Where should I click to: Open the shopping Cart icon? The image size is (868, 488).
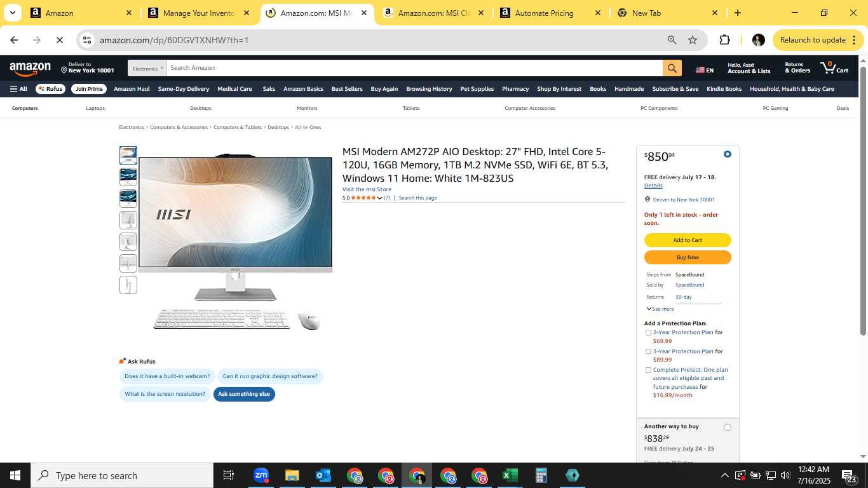point(834,67)
